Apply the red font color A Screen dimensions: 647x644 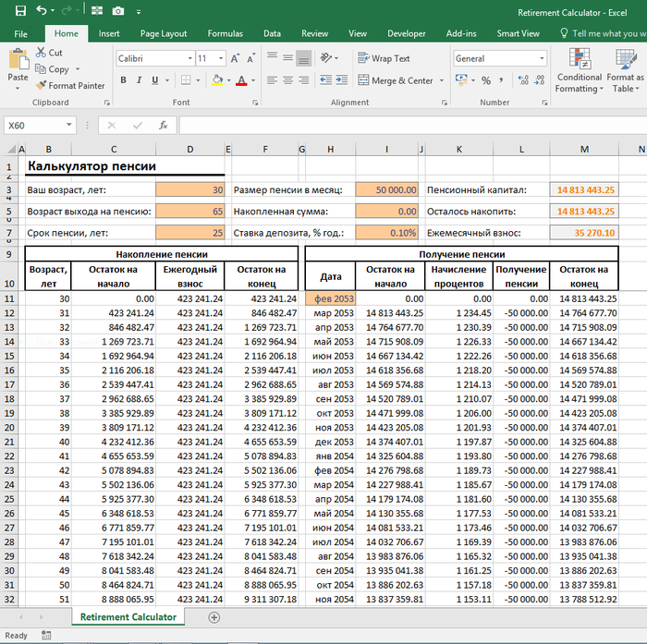[x=241, y=80]
